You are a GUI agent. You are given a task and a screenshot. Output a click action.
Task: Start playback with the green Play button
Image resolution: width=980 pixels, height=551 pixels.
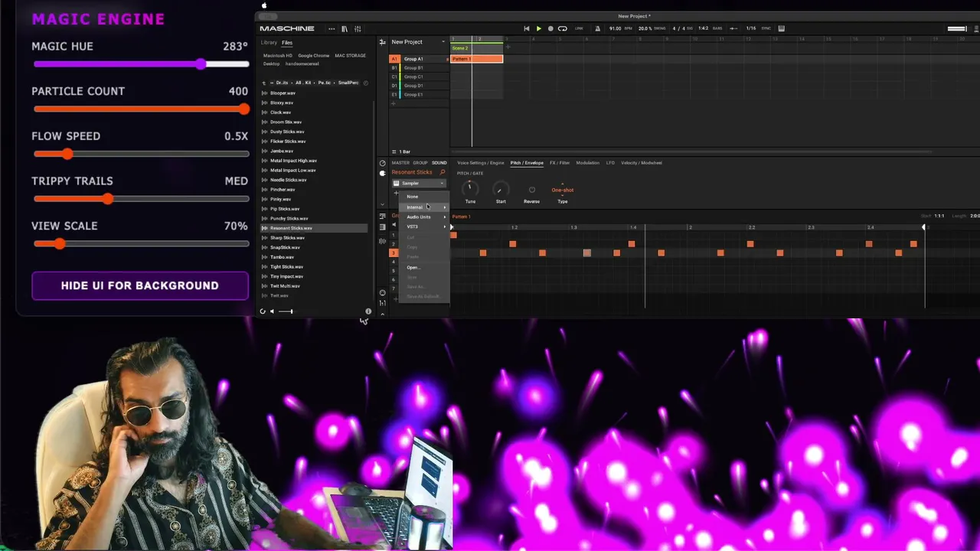pos(538,28)
